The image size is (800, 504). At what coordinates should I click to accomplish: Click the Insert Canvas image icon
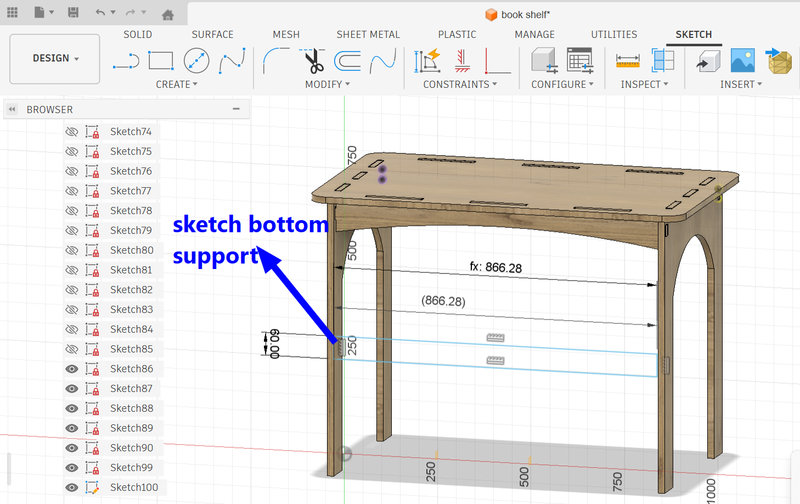(743, 61)
